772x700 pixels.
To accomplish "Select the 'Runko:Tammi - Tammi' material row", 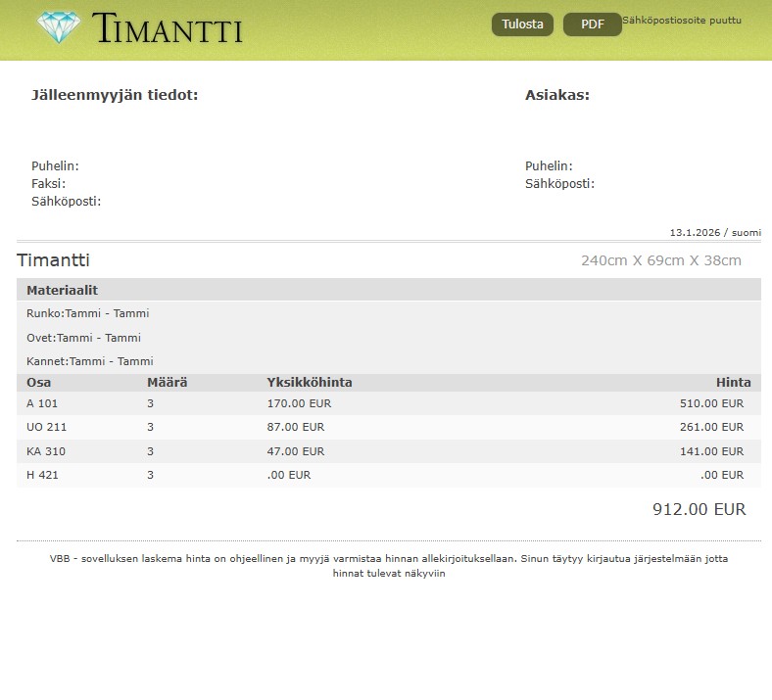I will [87, 313].
